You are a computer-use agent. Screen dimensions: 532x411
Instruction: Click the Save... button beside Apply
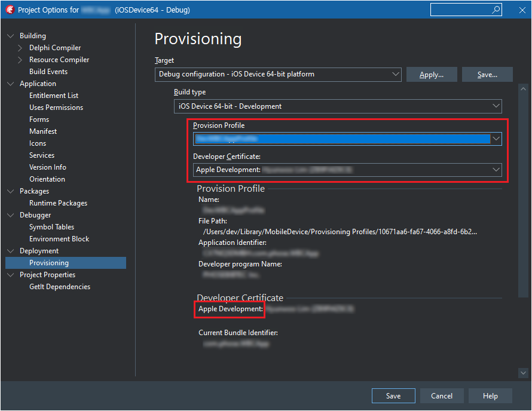coord(487,75)
